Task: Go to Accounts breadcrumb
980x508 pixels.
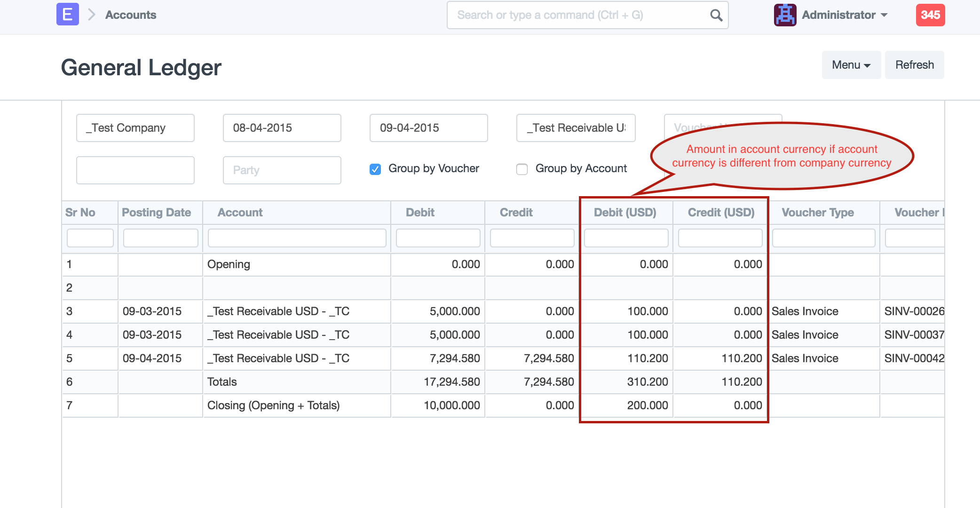Action: point(131,15)
